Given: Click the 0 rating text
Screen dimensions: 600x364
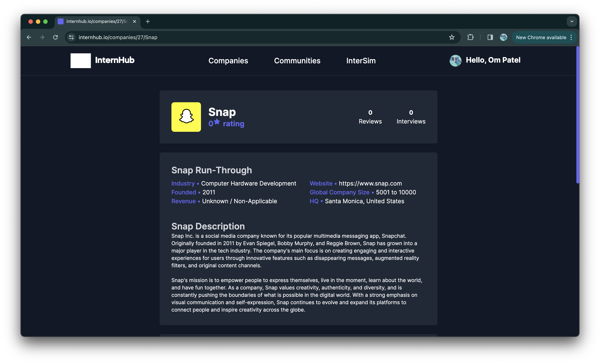Looking at the screenshot, I should point(226,123).
